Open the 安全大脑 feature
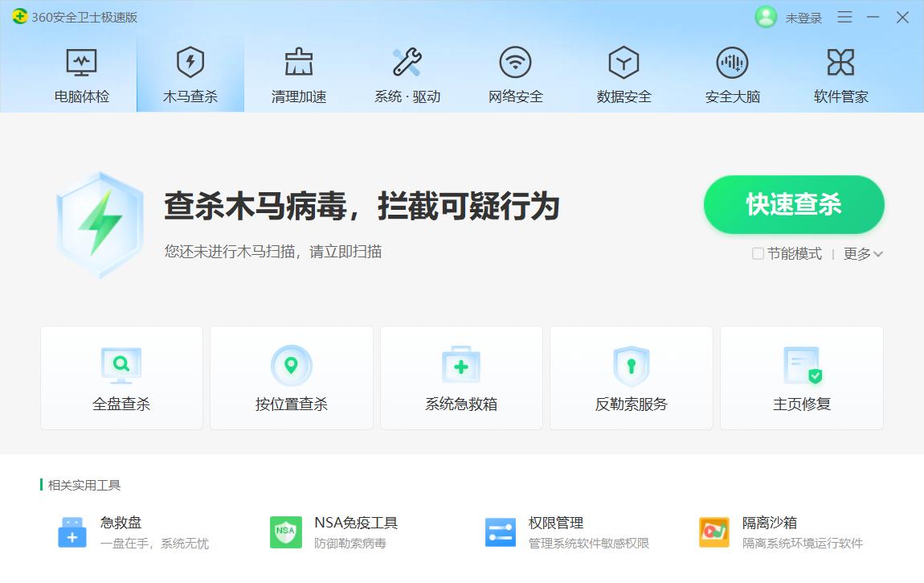Viewport: 924px width, 583px height. pyautogui.click(x=732, y=74)
